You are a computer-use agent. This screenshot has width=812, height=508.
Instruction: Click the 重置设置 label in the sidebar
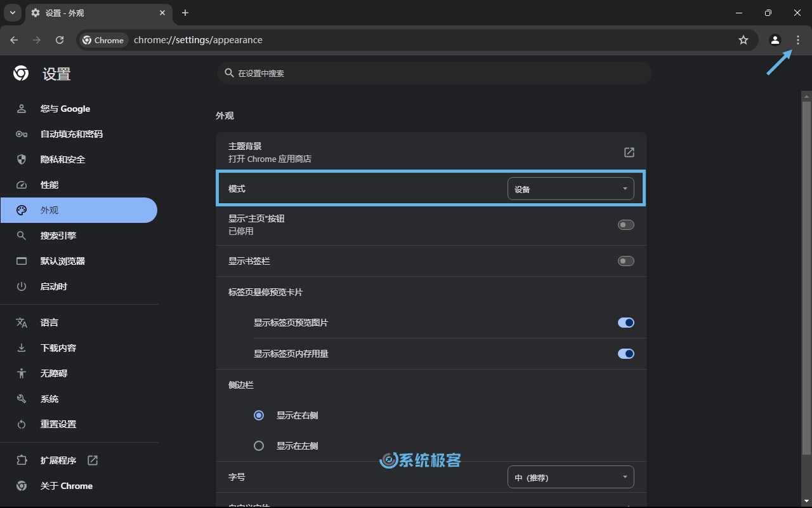58,424
